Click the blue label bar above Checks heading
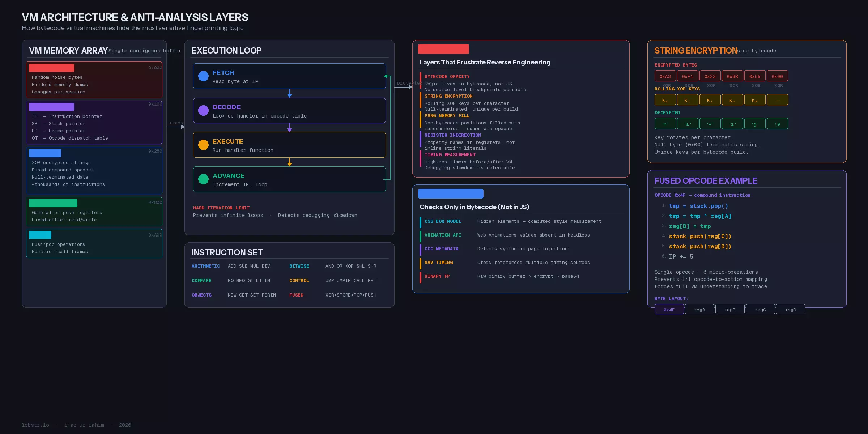 (x=450, y=193)
